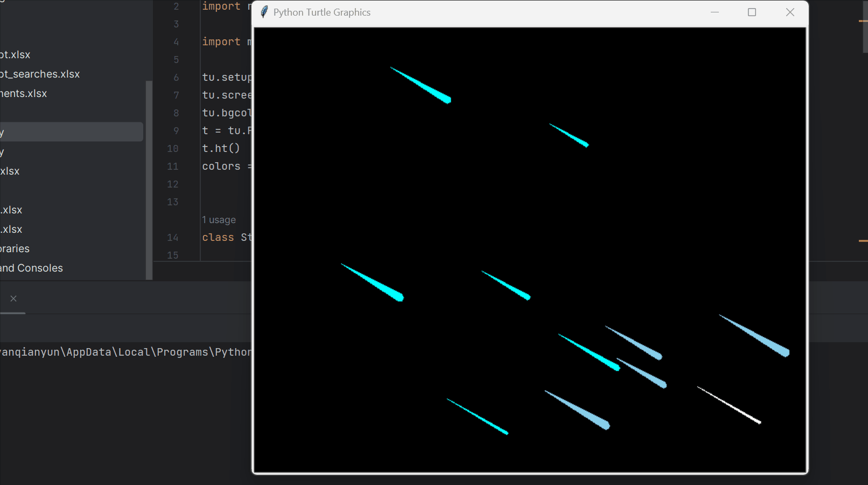Click line number 14 in the editor gutter
This screenshot has height=485, width=868.
(x=172, y=237)
